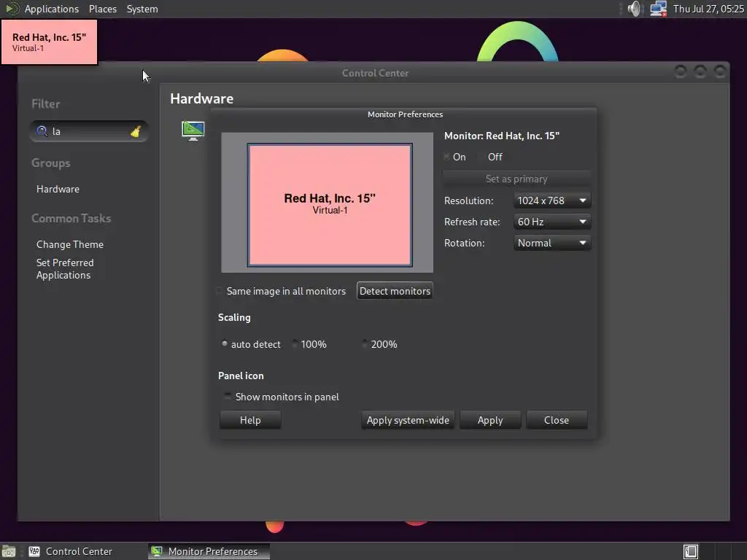Click the Set as primary button
This screenshot has height=560, width=747.
coord(516,179)
